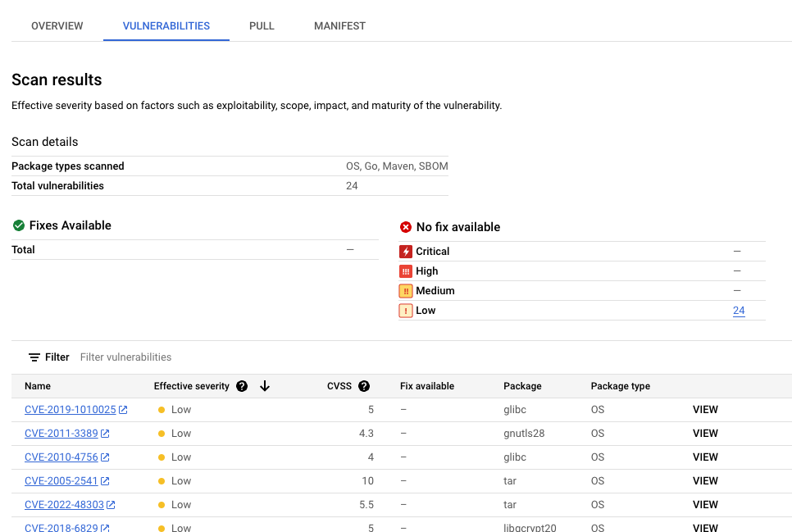Click the Medium severity row indicator
Screen dimensions: 792x532
point(406,290)
